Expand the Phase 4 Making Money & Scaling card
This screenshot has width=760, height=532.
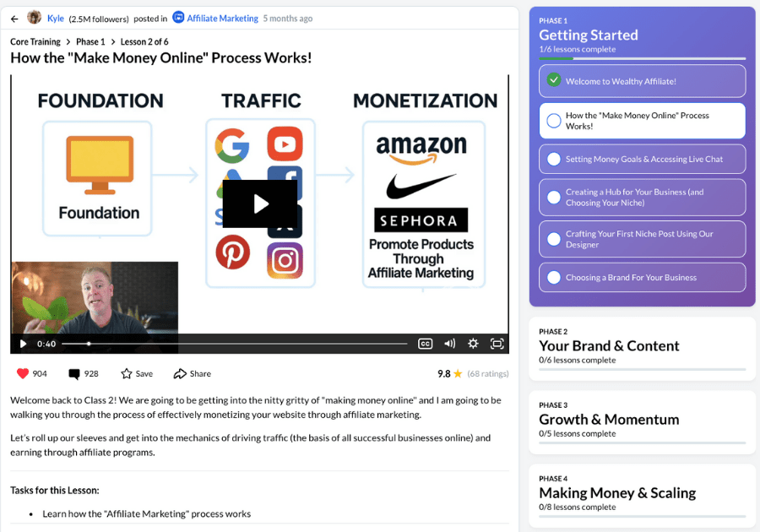coord(642,493)
